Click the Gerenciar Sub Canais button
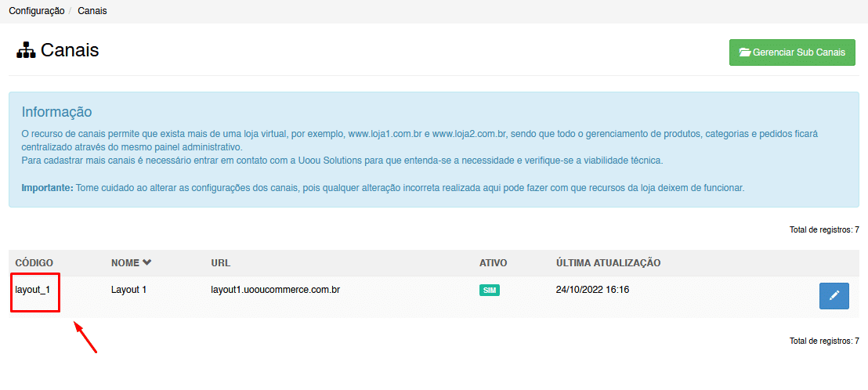868x390 pixels. tap(792, 52)
